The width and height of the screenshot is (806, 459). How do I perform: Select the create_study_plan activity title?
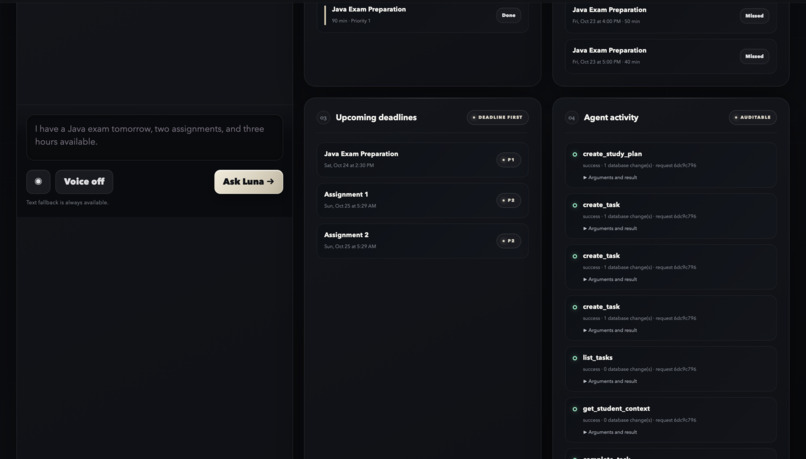pyautogui.click(x=612, y=154)
